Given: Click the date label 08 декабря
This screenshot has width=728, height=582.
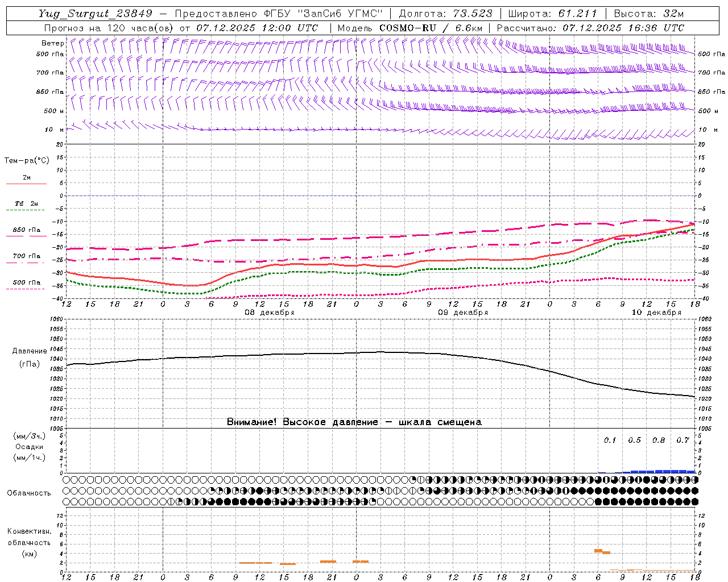Looking at the screenshot, I should coord(270,313).
